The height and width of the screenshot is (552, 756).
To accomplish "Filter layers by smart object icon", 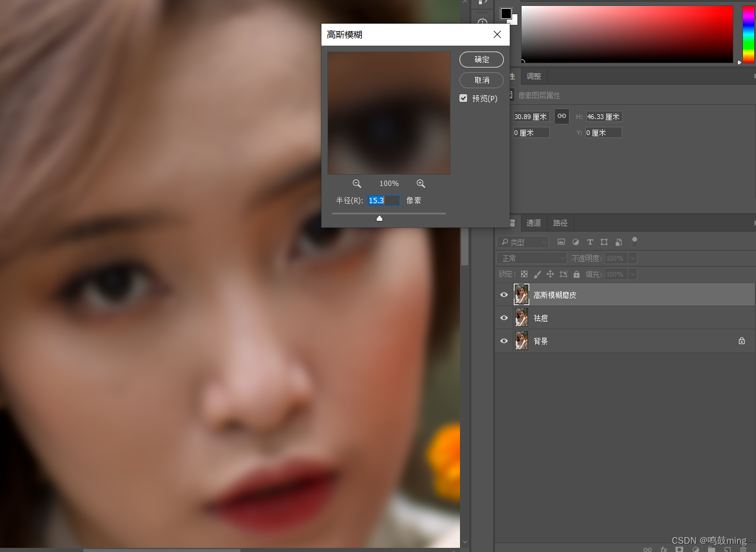I will [x=619, y=242].
